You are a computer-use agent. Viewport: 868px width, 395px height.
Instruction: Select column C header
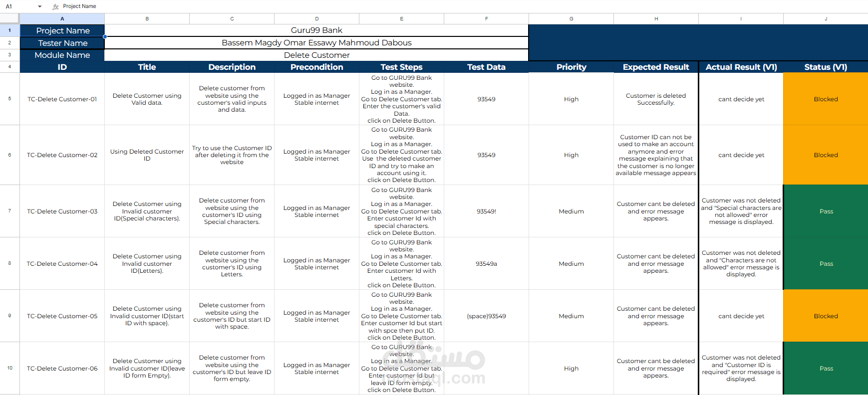tap(232, 18)
